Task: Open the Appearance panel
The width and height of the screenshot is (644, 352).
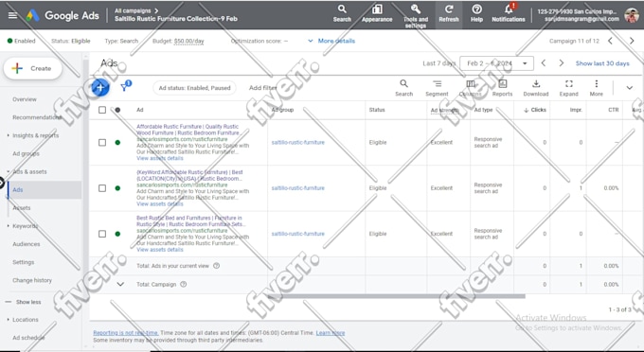Action: (x=377, y=13)
